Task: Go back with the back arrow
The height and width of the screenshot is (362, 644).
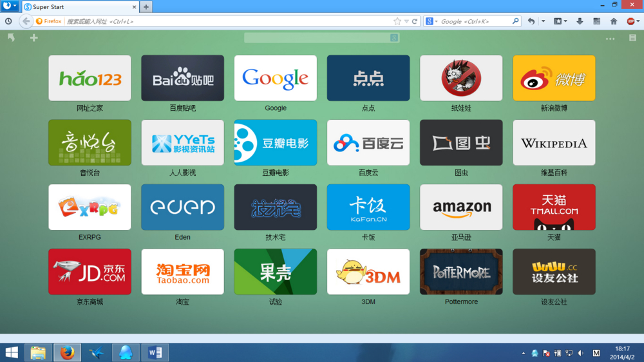Action: [x=26, y=21]
